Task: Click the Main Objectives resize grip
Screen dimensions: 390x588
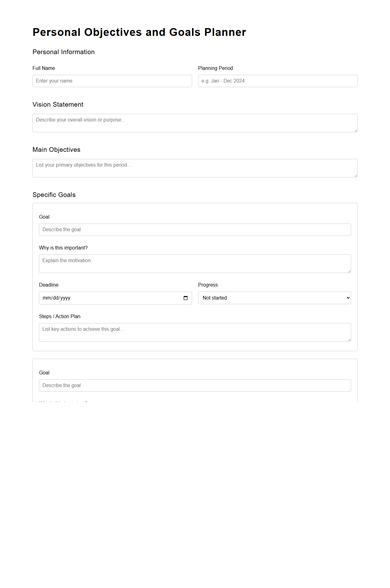Action: (356, 176)
